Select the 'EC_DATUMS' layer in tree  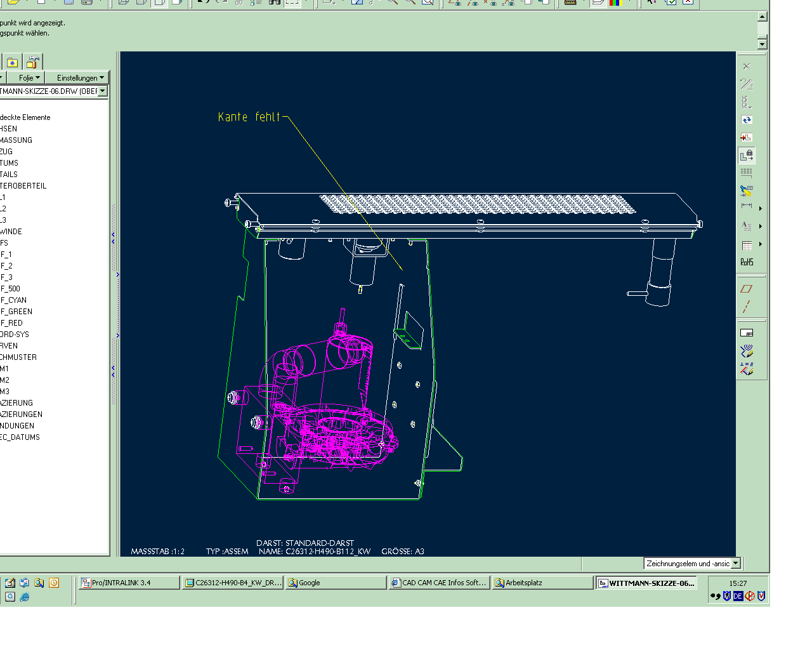[20, 437]
